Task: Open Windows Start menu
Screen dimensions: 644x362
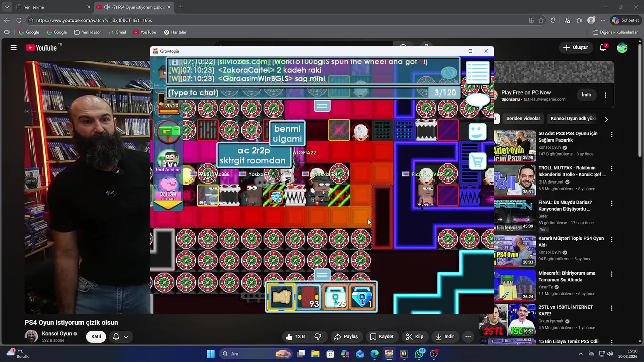Action: point(211,354)
